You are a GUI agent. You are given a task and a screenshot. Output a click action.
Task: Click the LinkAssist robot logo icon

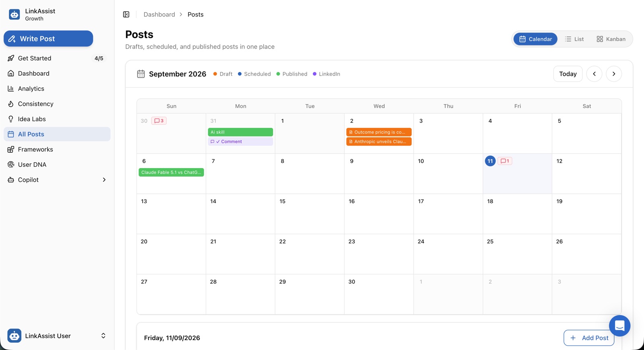pyautogui.click(x=14, y=14)
